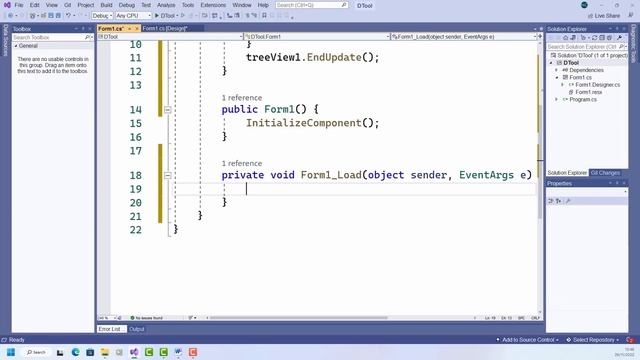Click the Search Solution Explorer field
The width and height of the screenshot is (640, 360).
(x=587, y=47)
